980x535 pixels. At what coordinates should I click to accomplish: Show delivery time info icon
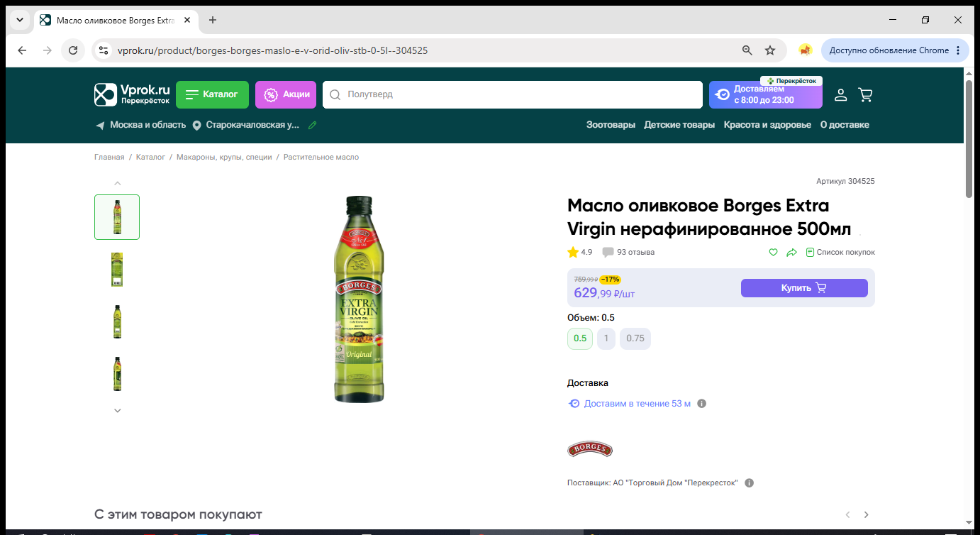pyautogui.click(x=702, y=404)
